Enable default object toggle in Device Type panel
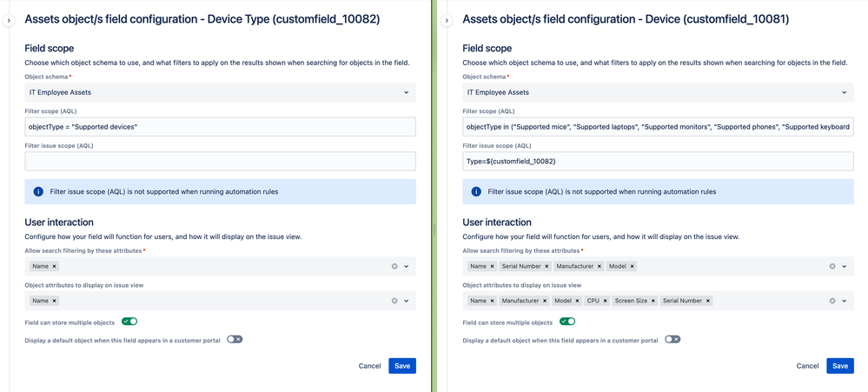This screenshot has width=868, height=392. coord(235,339)
